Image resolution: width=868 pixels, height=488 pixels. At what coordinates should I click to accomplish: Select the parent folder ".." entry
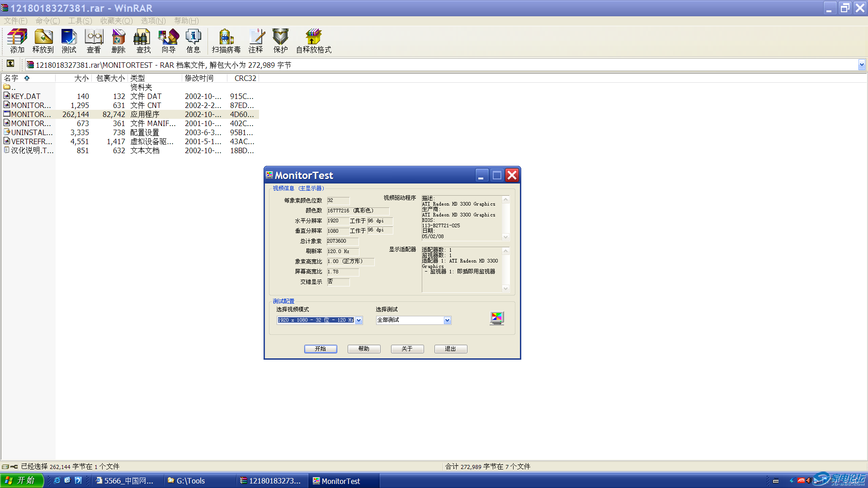(x=10, y=87)
